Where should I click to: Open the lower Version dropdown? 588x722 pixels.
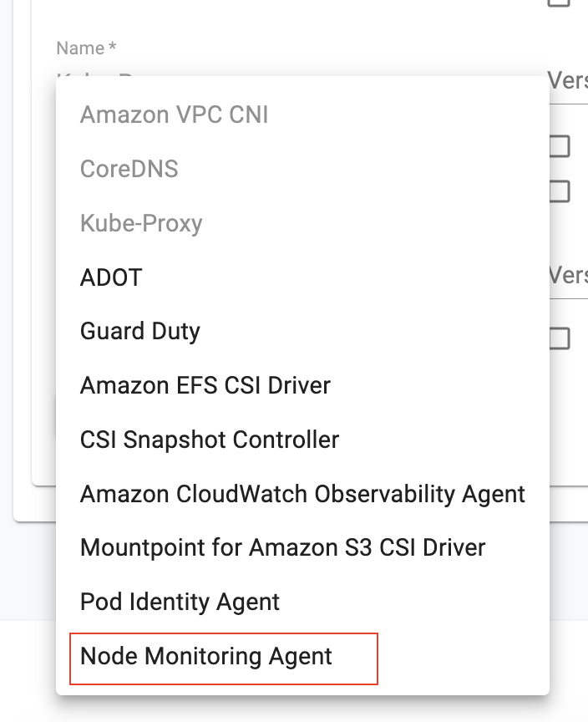pos(568,276)
